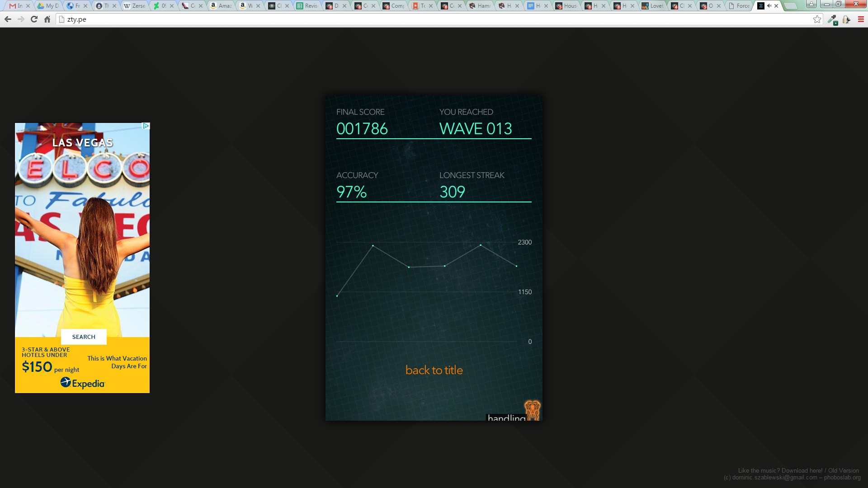The width and height of the screenshot is (868, 488).
Task: Open the 'Old Version' link
Action: [843, 470]
